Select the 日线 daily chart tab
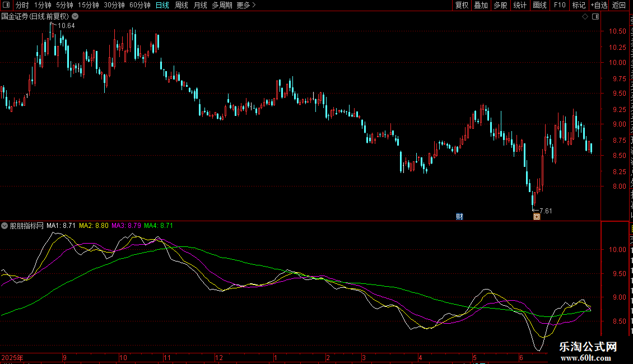633x364 pixels. pos(162,5)
